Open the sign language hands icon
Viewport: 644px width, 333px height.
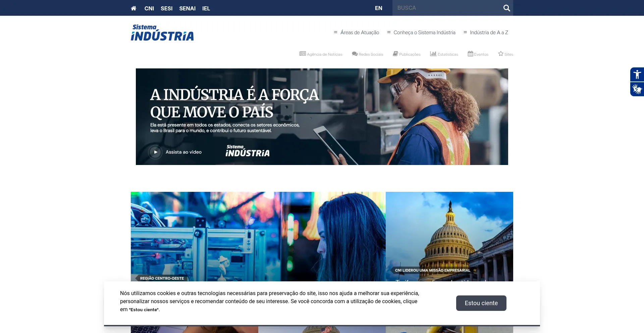point(637,89)
